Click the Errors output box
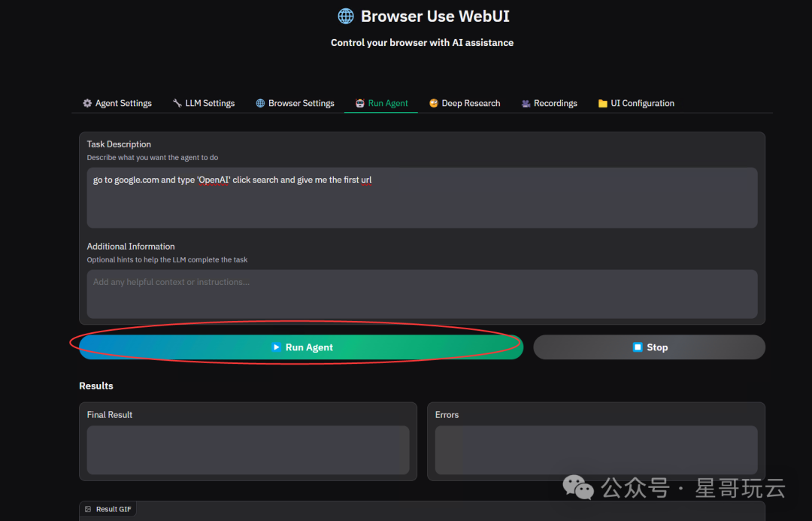The height and width of the screenshot is (521, 812). coord(596,450)
